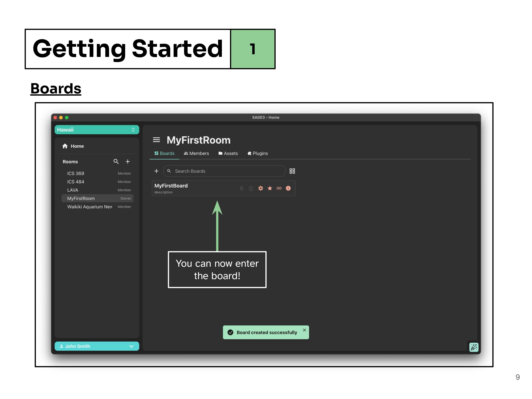Screen dimensions: 532x399
Task: Open the hamburger menu next to MyFirstRoom
Action: (156, 140)
